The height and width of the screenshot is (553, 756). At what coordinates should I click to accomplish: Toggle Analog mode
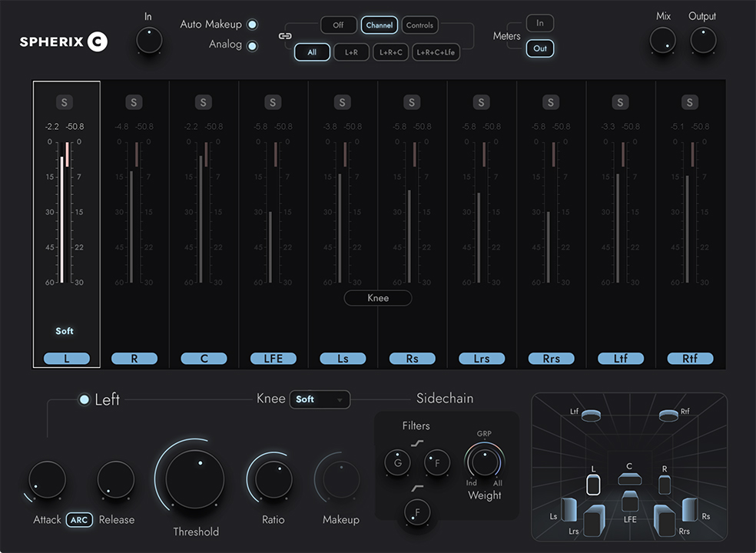point(252,46)
